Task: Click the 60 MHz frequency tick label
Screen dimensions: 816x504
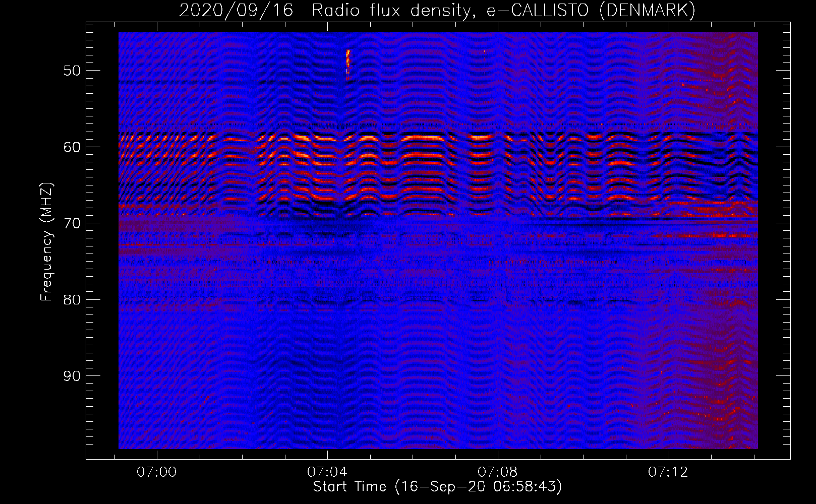Action: [x=72, y=147]
